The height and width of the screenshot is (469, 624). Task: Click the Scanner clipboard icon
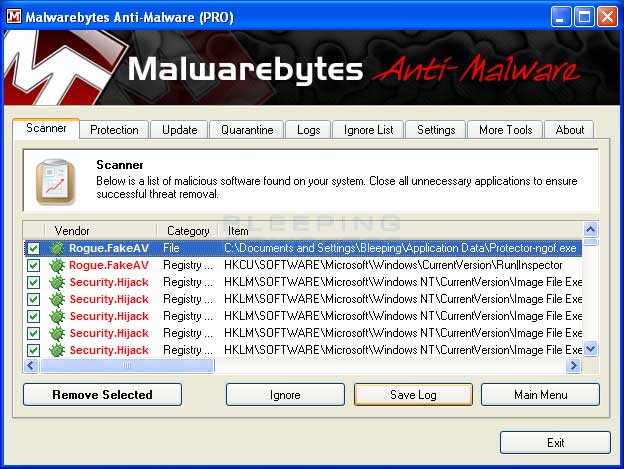pyautogui.click(x=55, y=181)
